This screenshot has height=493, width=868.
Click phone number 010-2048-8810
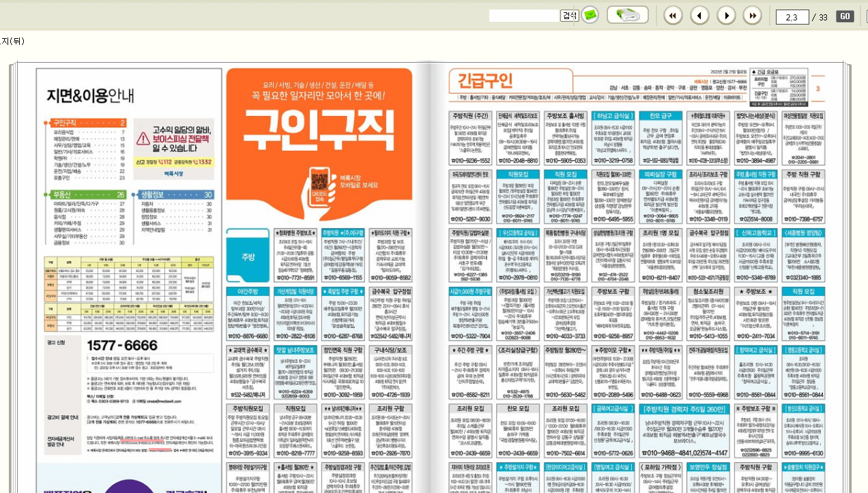(x=517, y=161)
